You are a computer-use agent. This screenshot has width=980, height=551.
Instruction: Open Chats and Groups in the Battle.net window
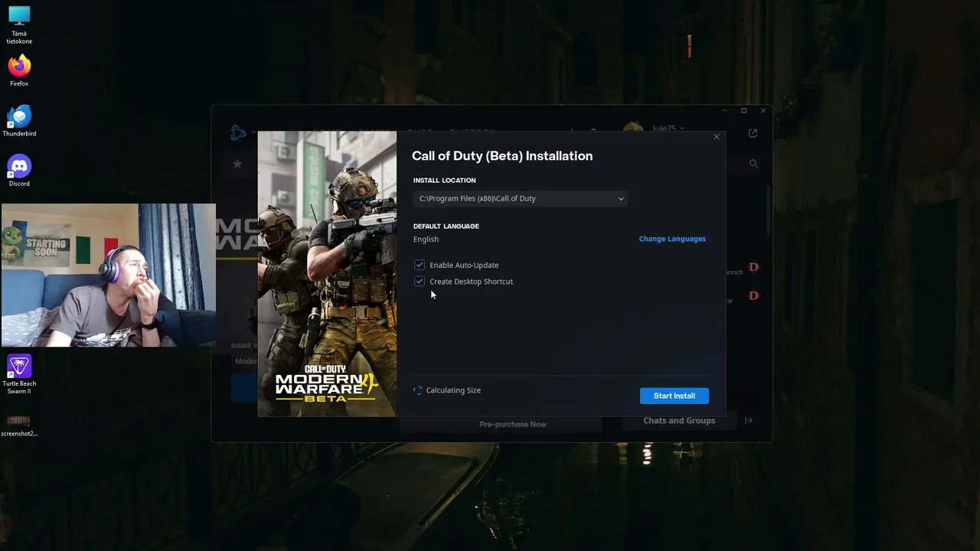point(679,420)
